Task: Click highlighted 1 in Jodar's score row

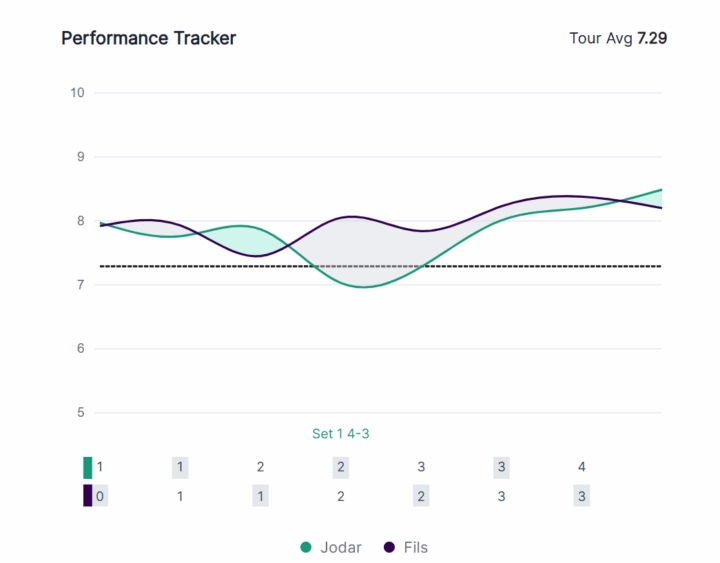Action: point(180,467)
